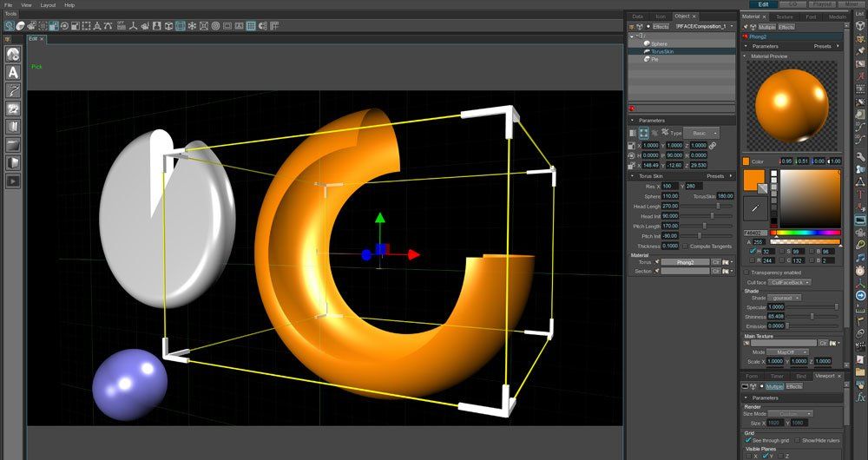Click the Presets button in Torus Skin

click(x=714, y=176)
